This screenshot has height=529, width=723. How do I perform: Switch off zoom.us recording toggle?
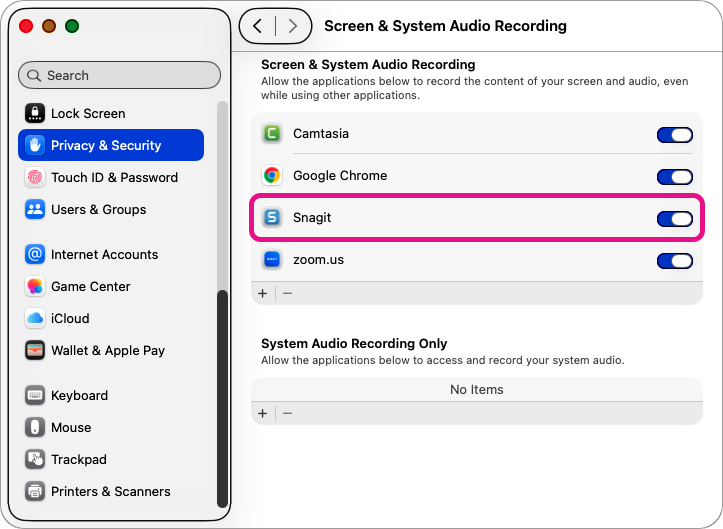pyautogui.click(x=675, y=261)
